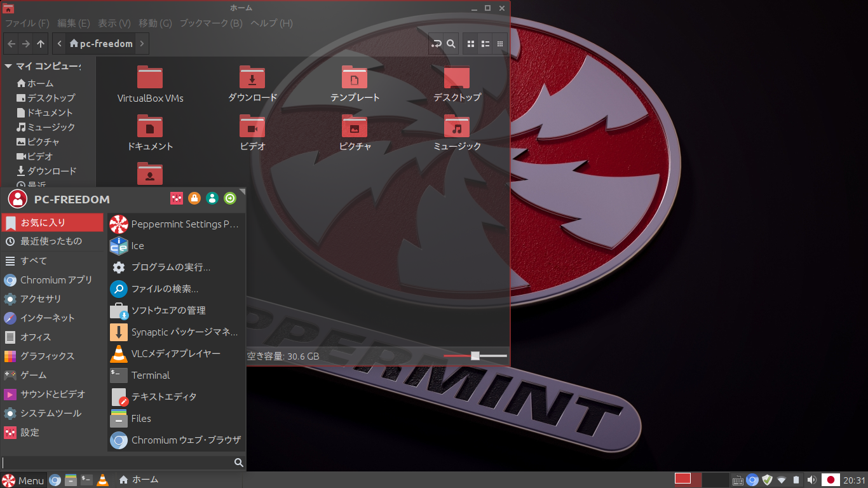Image resolution: width=868 pixels, height=488 pixels.
Task: Select the インターネット category in menu
Action: click(x=48, y=318)
